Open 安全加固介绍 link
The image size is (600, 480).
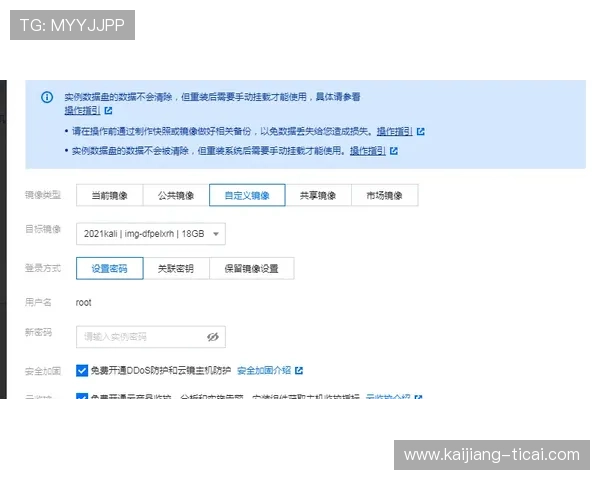pos(264,371)
